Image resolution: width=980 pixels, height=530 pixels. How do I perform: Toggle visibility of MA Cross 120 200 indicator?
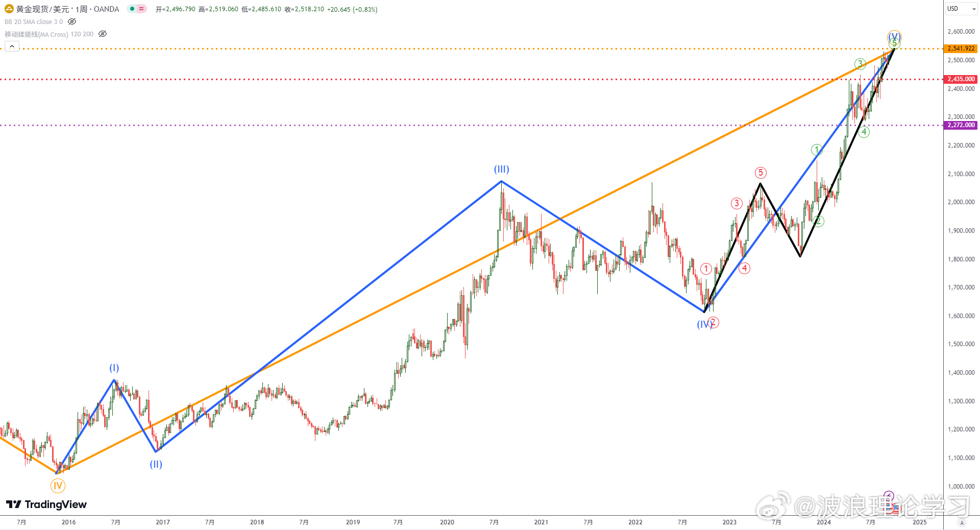click(103, 34)
